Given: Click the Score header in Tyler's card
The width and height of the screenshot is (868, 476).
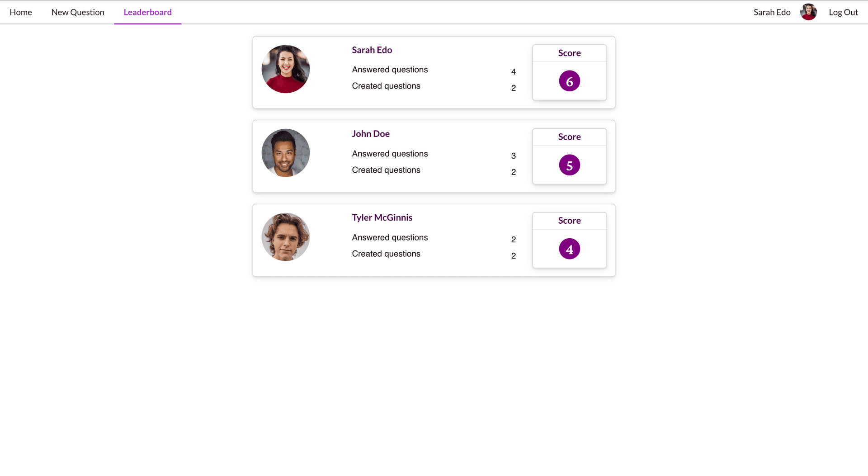Looking at the screenshot, I should coord(570,221).
